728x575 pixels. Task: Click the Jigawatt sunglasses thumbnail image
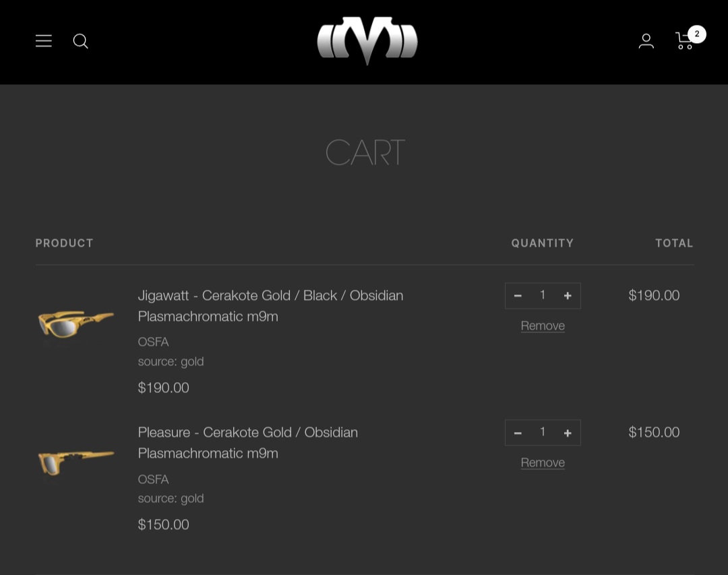[76, 323]
